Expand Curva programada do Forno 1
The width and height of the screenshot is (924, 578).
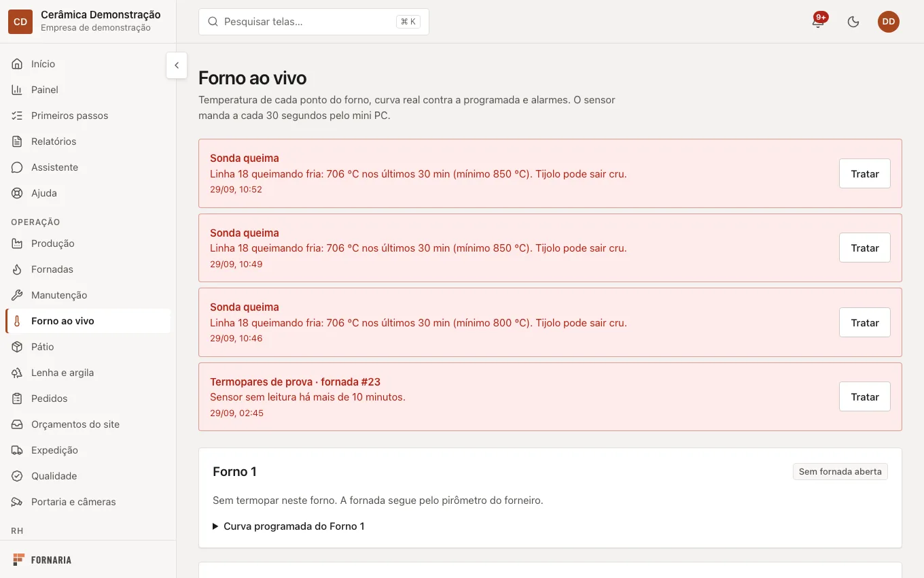click(x=289, y=526)
